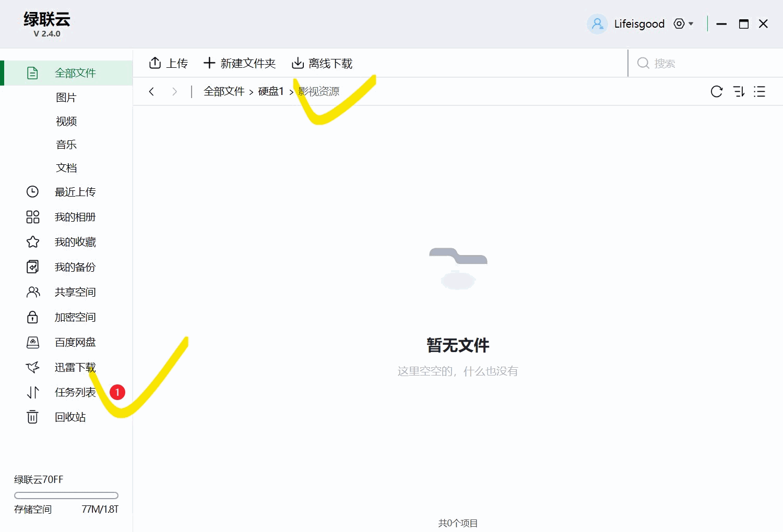This screenshot has height=532, width=783.
Task: Navigate to 硬盘1 in the breadcrumb
Action: tap(271, 91)
